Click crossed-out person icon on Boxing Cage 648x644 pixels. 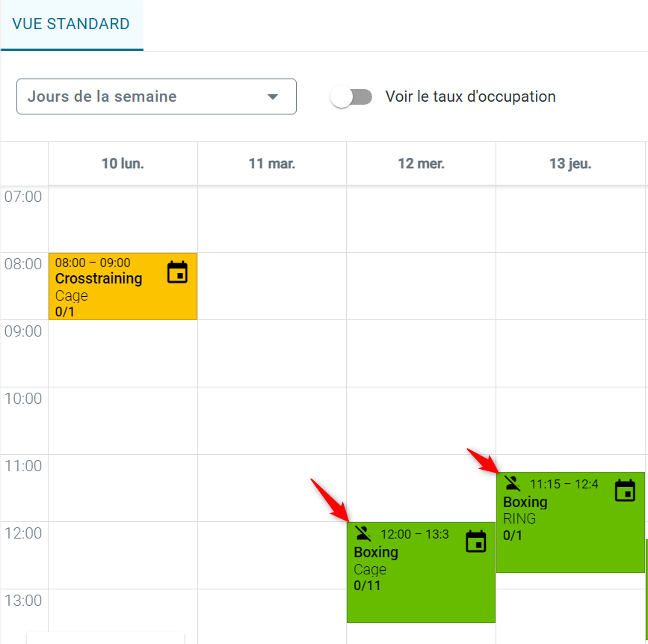coord(362,533)
